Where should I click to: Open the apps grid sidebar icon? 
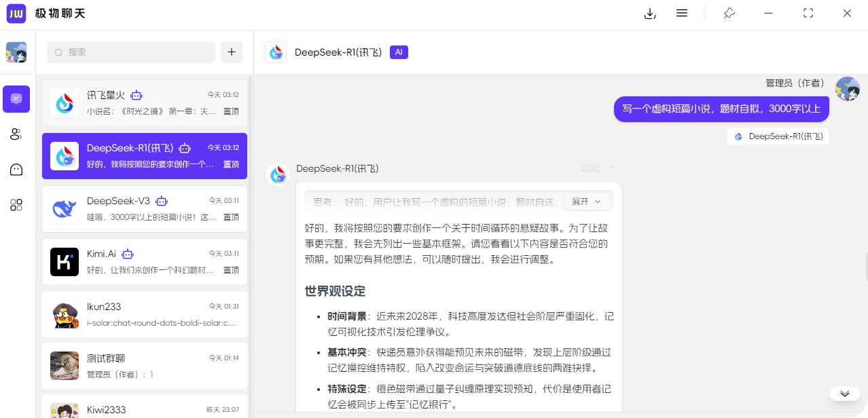[x=16, y=205]
